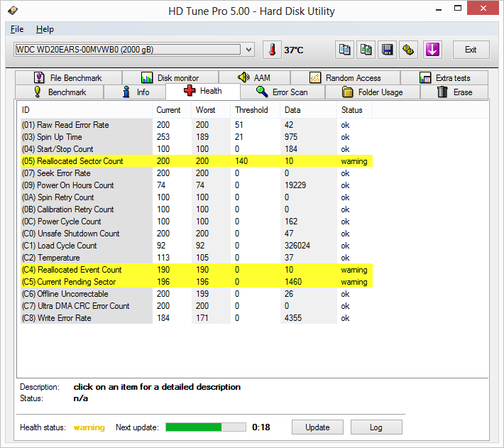Click the data value 326024
Image resolution: width=504 pixels, height=448 pixels.
297,246
